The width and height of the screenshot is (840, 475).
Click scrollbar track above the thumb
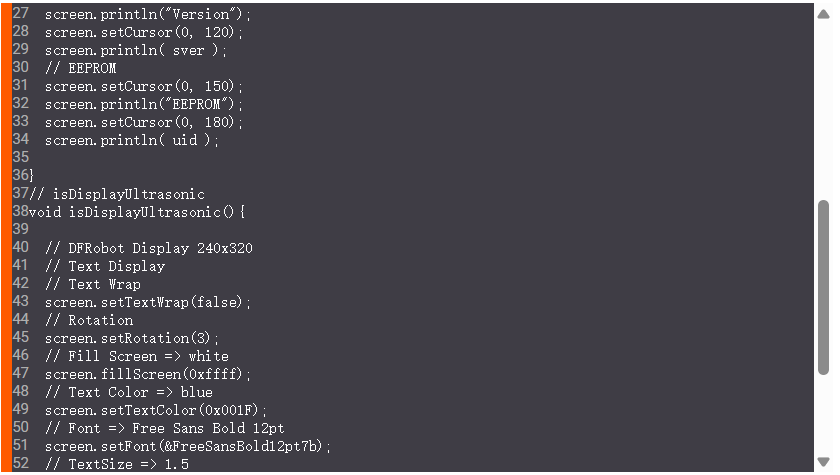[823, 100]
